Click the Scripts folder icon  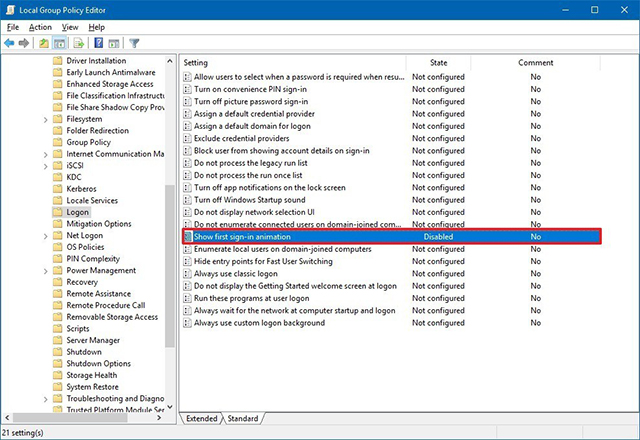point(58,329)
